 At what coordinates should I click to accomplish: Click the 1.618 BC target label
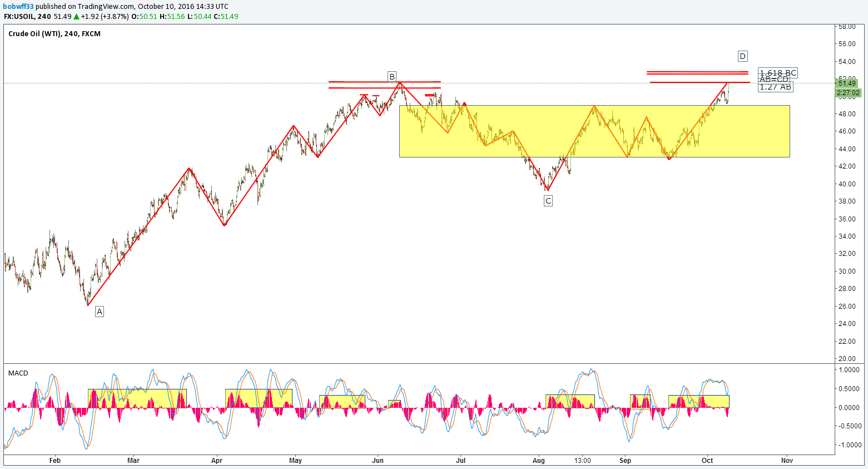tap(778, 73)
